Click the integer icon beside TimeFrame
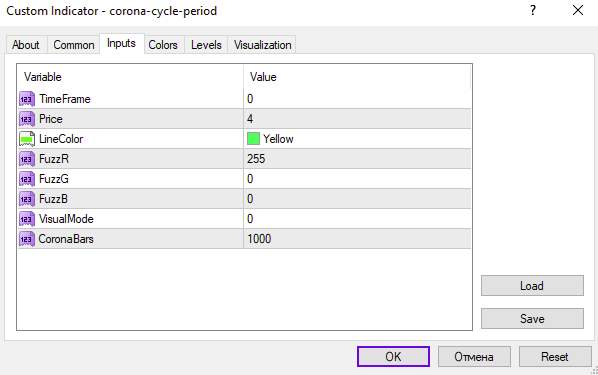Image resolution: width=598 pixels, height=375 pixels. pyautogui.click(x=27, y=99)
